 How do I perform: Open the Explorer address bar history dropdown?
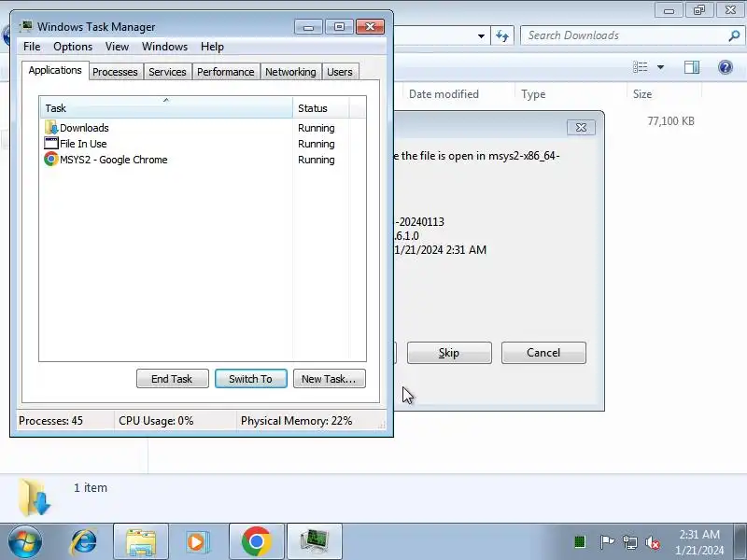(x=481, y=36)
